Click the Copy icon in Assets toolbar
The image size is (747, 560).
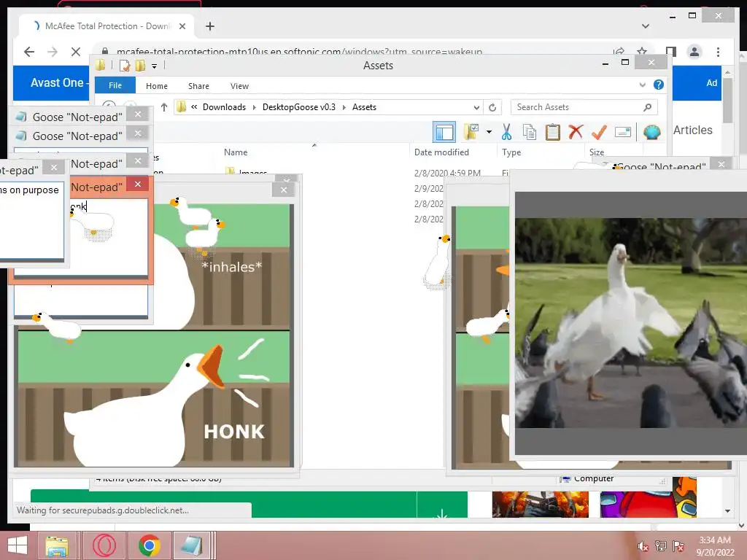click(530, 132)
